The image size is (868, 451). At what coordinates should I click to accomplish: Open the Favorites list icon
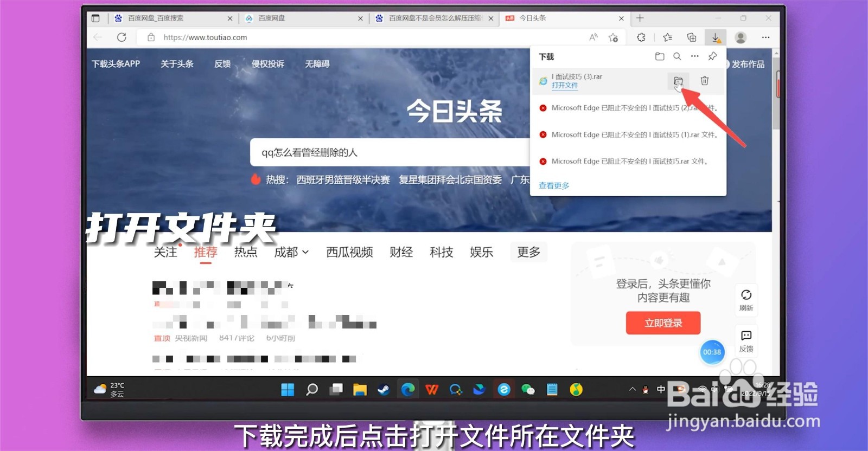tap(667, 37)
